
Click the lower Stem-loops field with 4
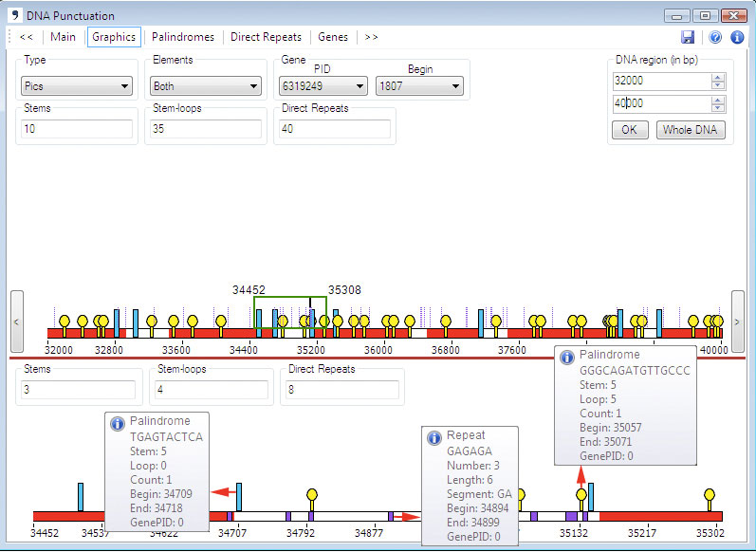pos(212,390)
